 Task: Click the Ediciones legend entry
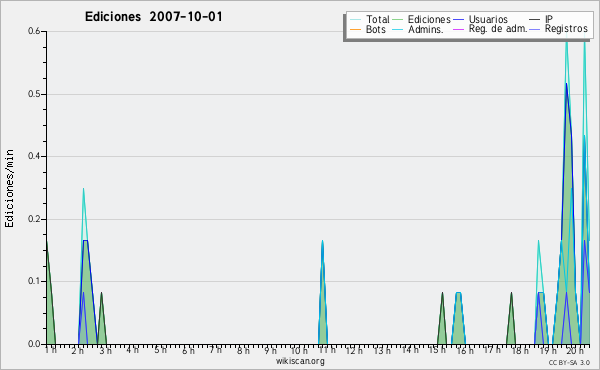(x=422, y=19)
